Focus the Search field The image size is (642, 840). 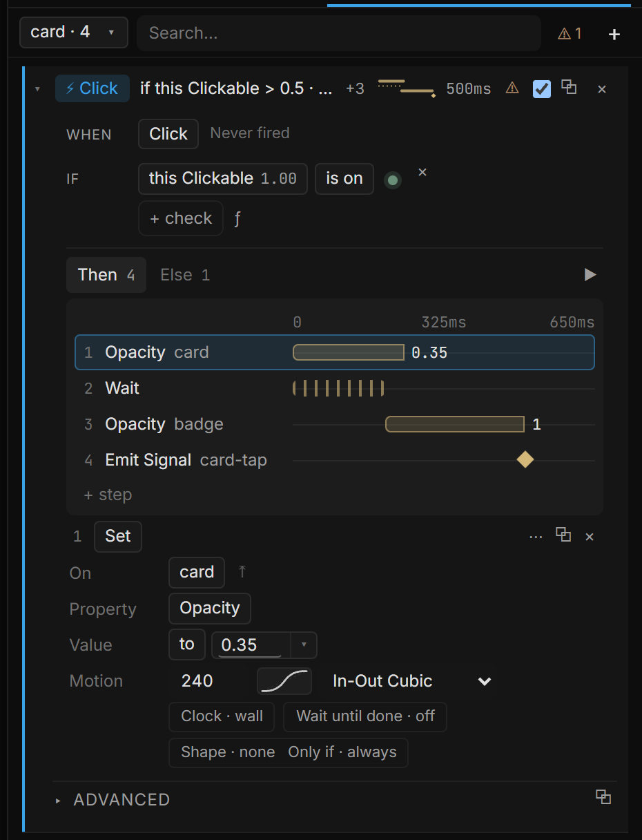click(x=338, y=33)
